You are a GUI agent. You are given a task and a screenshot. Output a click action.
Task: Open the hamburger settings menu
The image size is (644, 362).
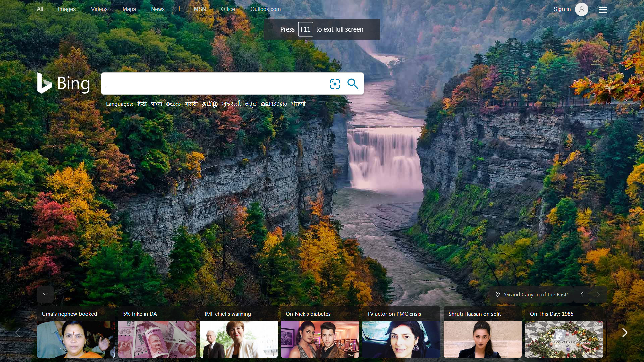click(603, 10)
